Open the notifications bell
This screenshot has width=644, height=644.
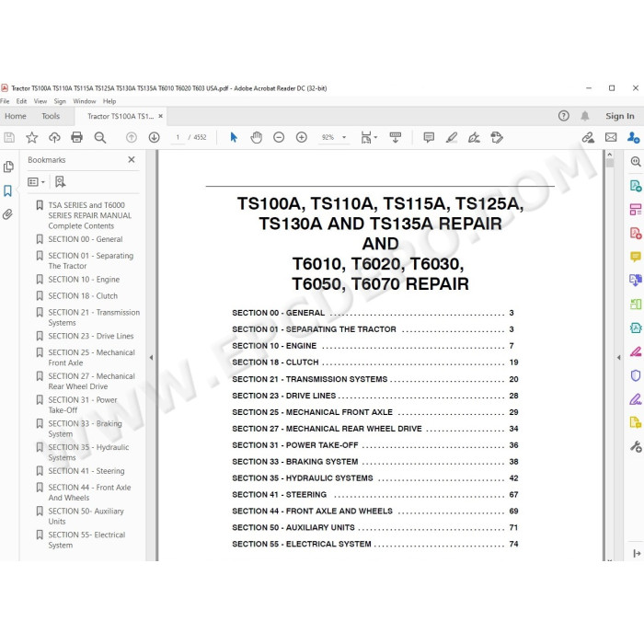click(585, 116)
